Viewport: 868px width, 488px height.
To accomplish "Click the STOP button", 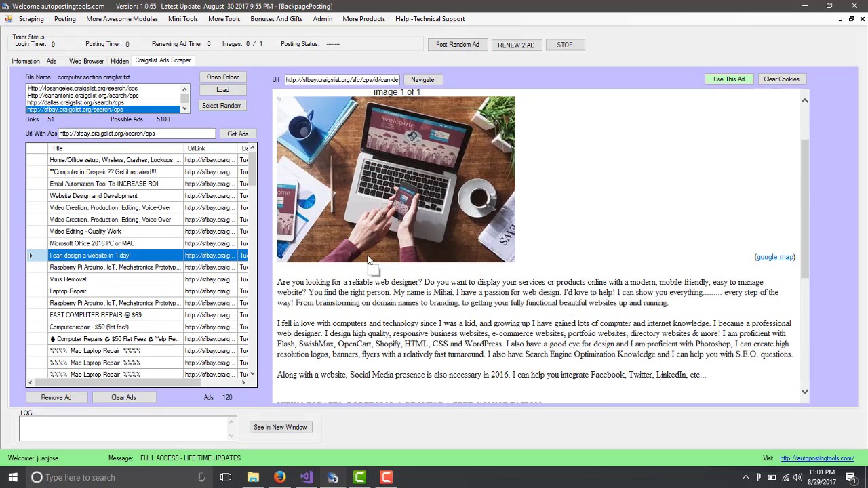I will (565, 45).
